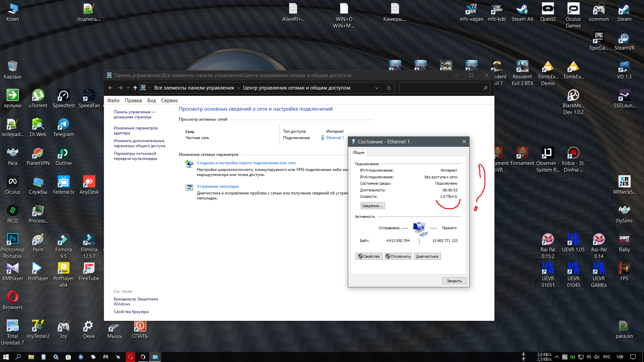This screenshot has height=362, width=644.
Task: Click the Отключить button
Action: pyautogui.click(x=398, y=256)
